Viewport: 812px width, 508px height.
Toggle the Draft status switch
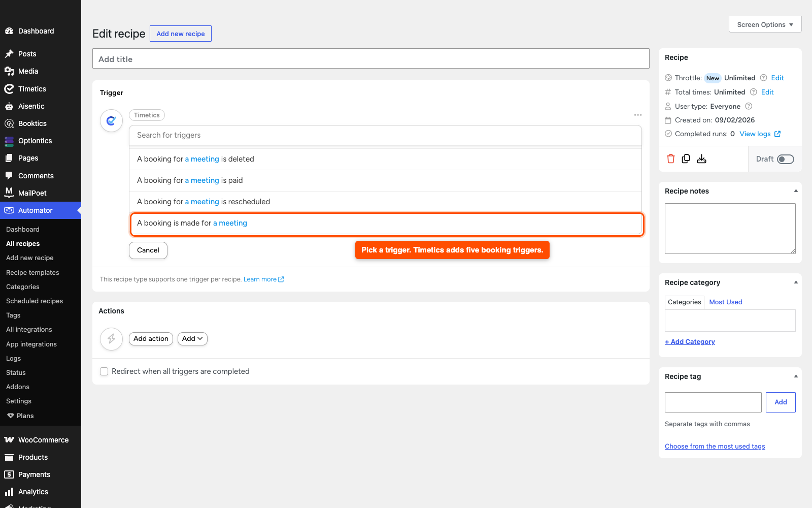(x=786, y=159)
